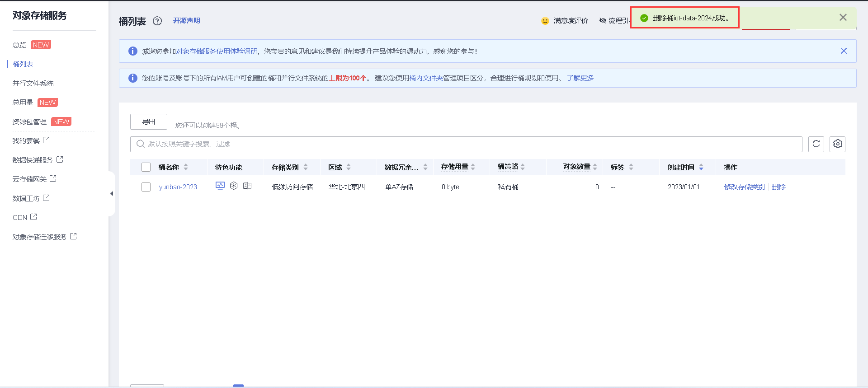Click the monitoring icon for yunbao-2023
The height and width of the screenshot is (388, 868).
tap(220, 186)
